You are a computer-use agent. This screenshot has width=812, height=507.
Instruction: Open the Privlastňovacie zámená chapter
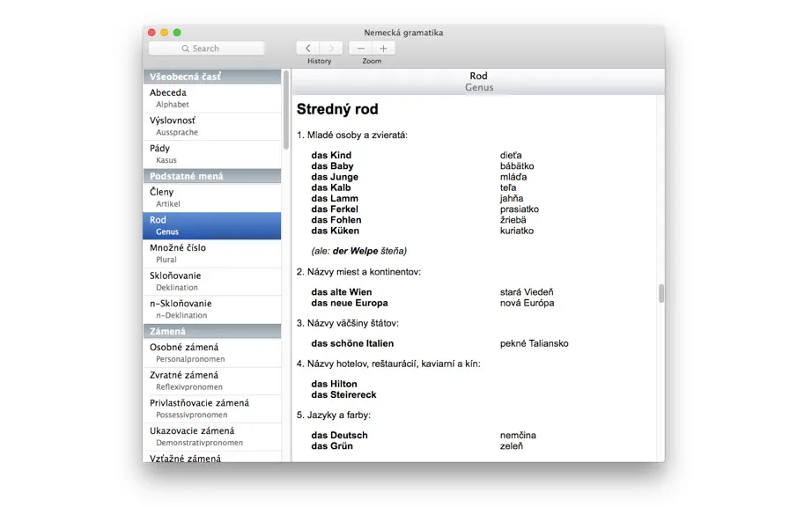[212, 408]
